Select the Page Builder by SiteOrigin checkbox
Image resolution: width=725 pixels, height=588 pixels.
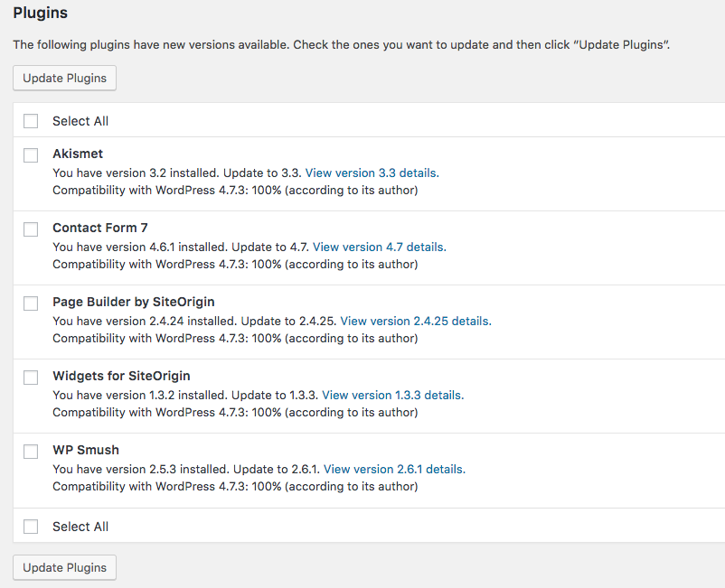click(x=31, y=303)
